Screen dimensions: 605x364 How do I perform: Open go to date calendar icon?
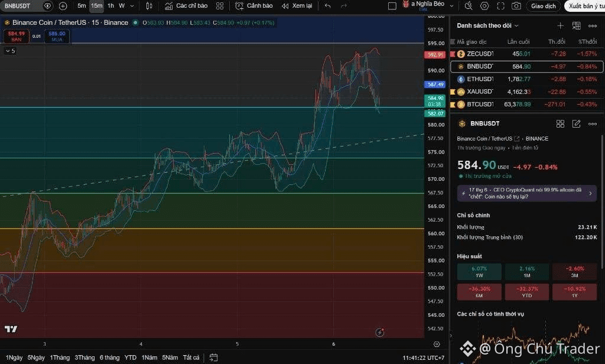click(x=213, y=358)
